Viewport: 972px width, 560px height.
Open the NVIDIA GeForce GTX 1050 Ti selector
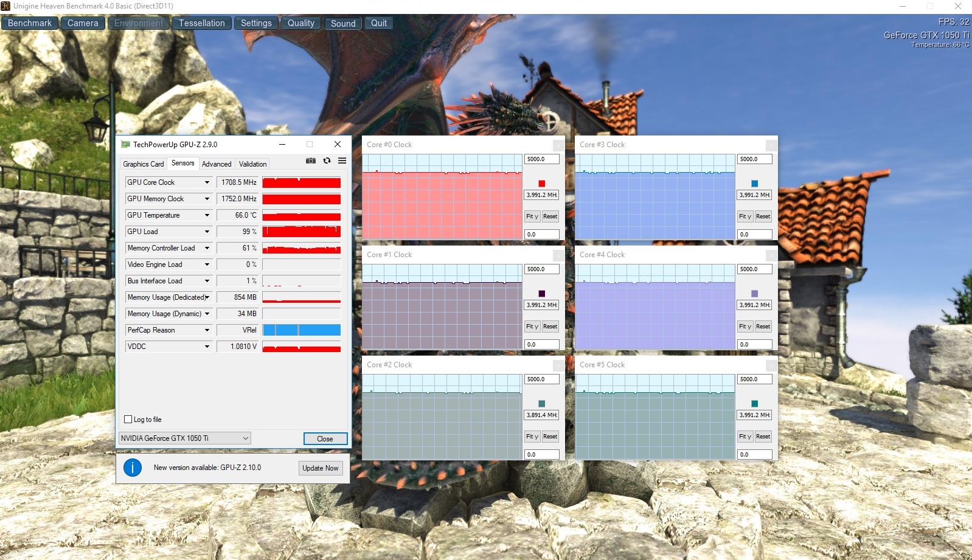click(184, 438)
